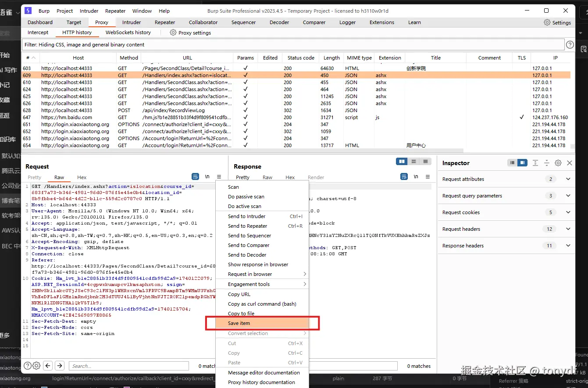Image resolution: width=588 pixels, height=388 pixels.
Task: Toggle \n non-printable characters in Request panel
Action: pos(207,176)
